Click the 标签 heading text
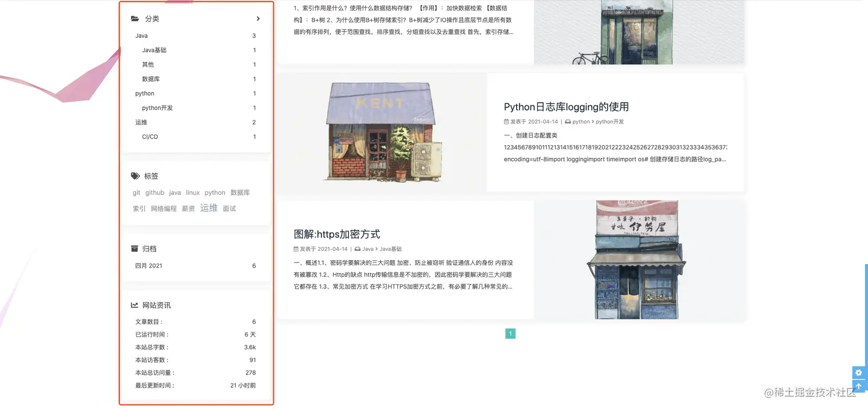The image size is (868, 410). 151,176
